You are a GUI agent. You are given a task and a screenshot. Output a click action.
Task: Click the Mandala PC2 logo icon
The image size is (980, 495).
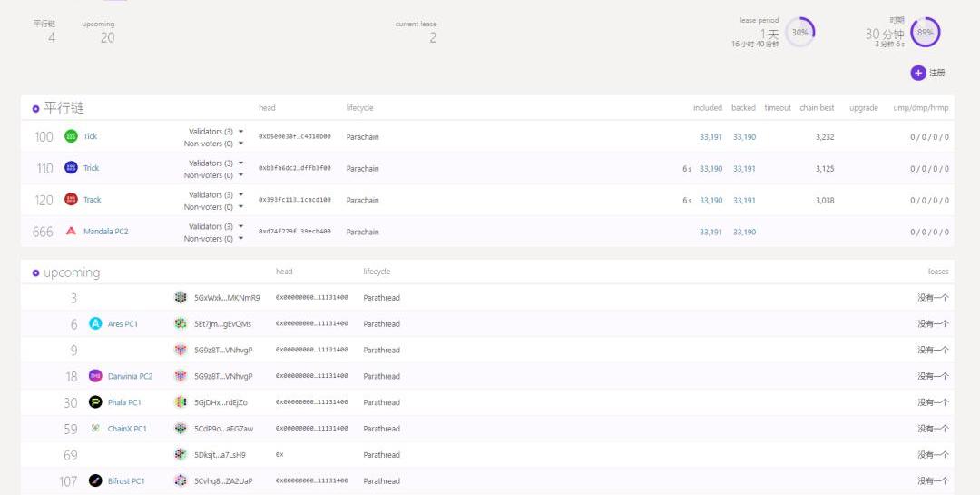pos(71,232)
